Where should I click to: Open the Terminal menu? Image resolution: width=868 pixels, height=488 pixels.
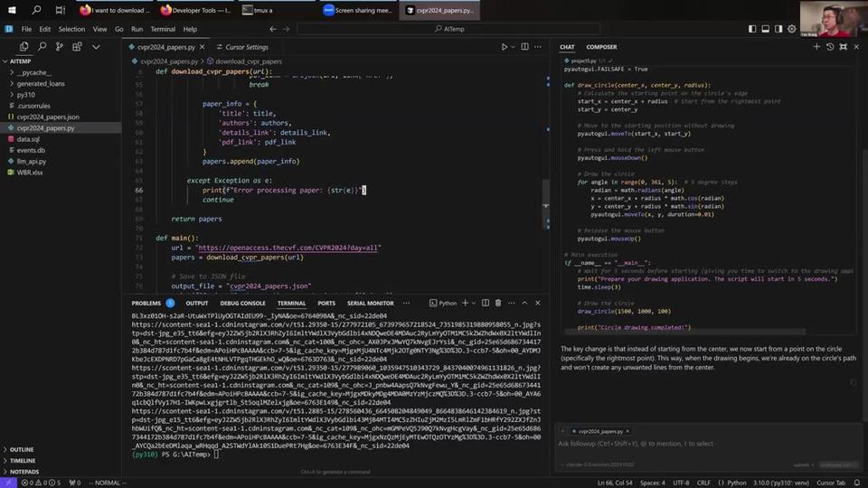163,29
